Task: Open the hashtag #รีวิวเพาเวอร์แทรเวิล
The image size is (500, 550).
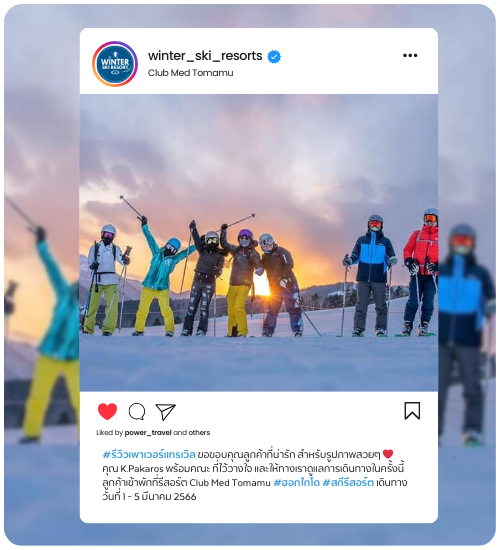Action: coord(149,455)
